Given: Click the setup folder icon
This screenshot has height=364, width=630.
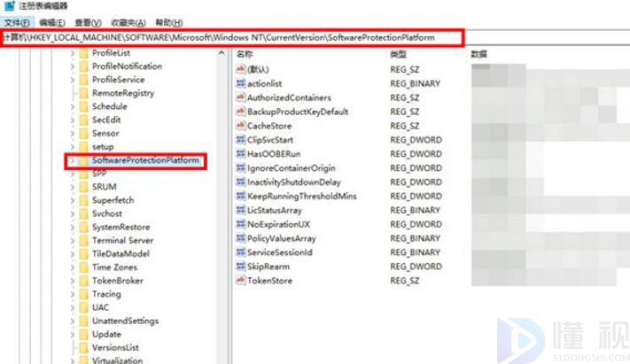Looking at the screenshot, I should point(83,147).
